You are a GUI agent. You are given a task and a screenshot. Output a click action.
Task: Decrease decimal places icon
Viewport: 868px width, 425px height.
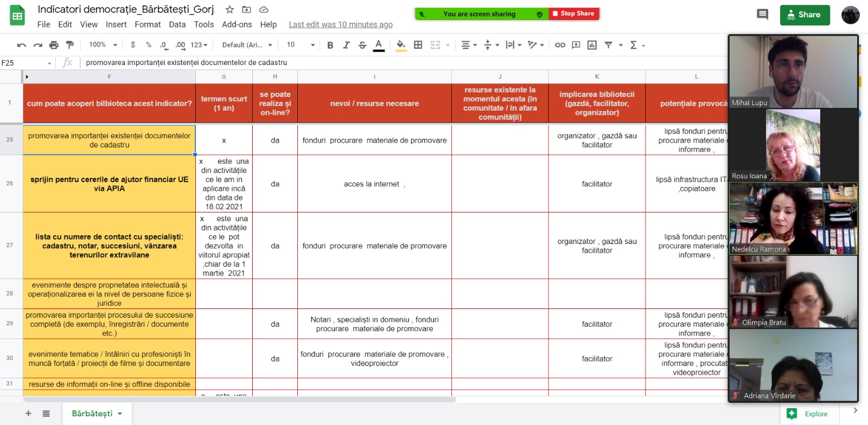tap(163, 45)
